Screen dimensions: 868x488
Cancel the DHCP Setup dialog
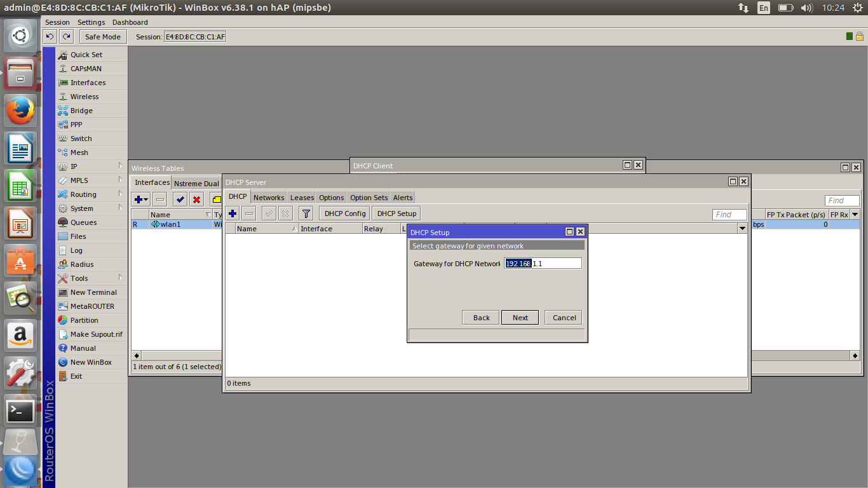(x=564, y=318)
